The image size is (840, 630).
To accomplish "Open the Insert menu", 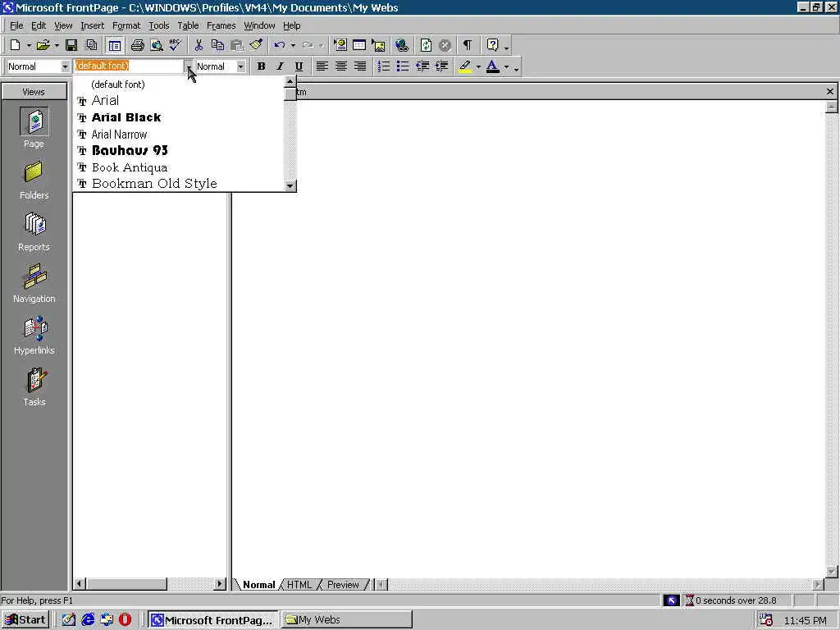I will 92,25.
